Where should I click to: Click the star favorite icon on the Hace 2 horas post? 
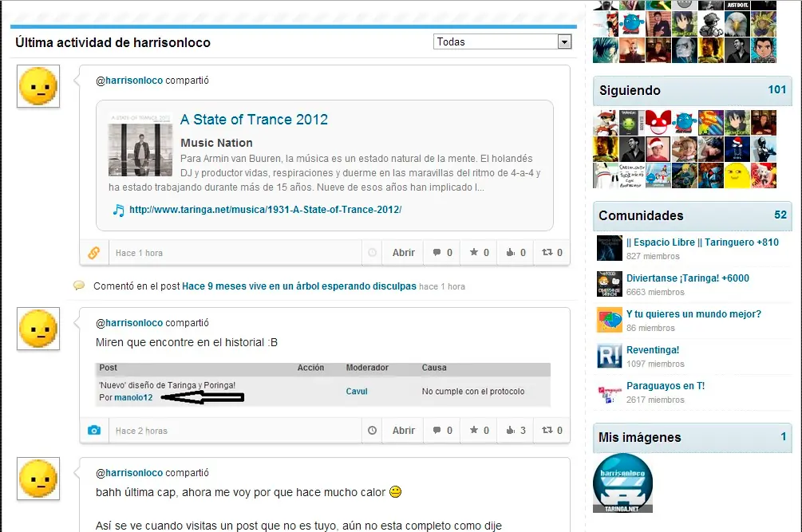pyautogui.click(x=474, y=430)
